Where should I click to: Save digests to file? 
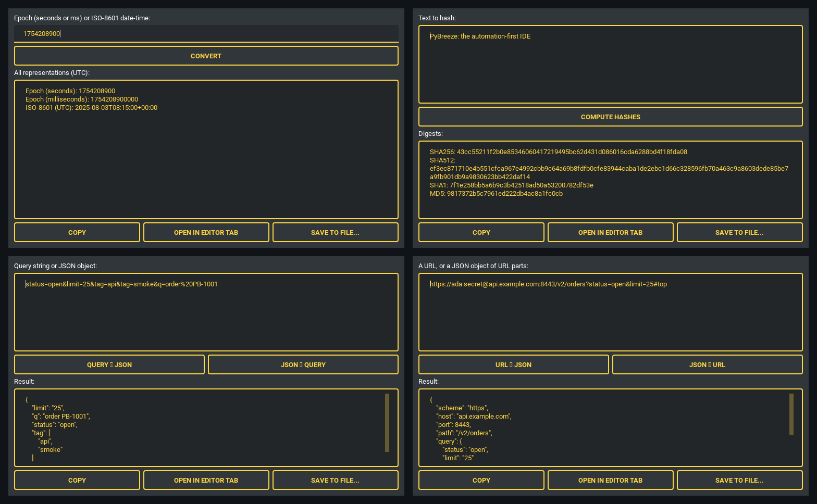pyautogui.click(x=740, y=232)
